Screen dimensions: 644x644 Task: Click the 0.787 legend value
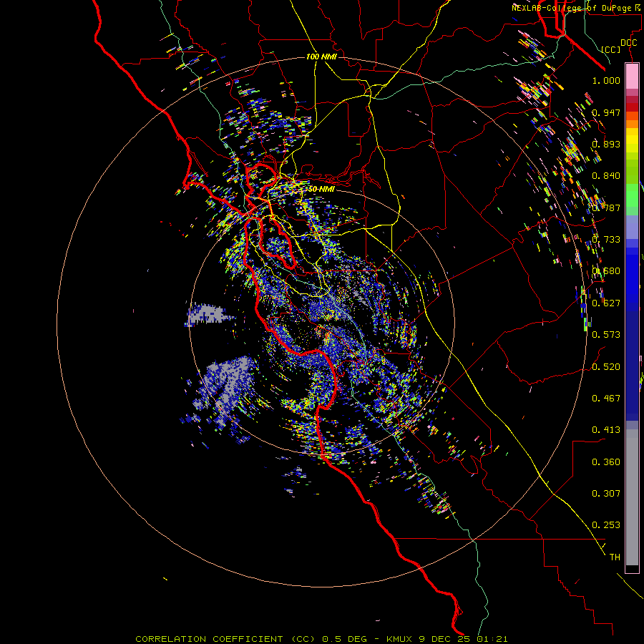[606, 208]
